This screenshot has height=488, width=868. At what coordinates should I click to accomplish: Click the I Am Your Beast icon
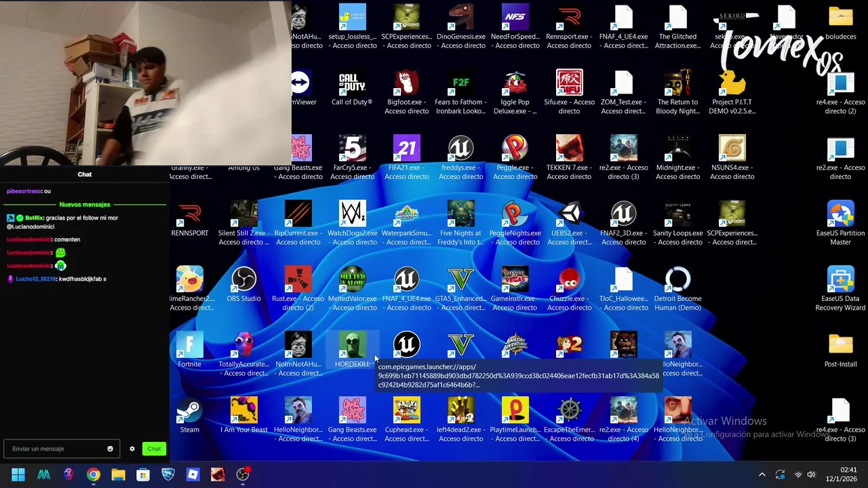click(243, 416)
